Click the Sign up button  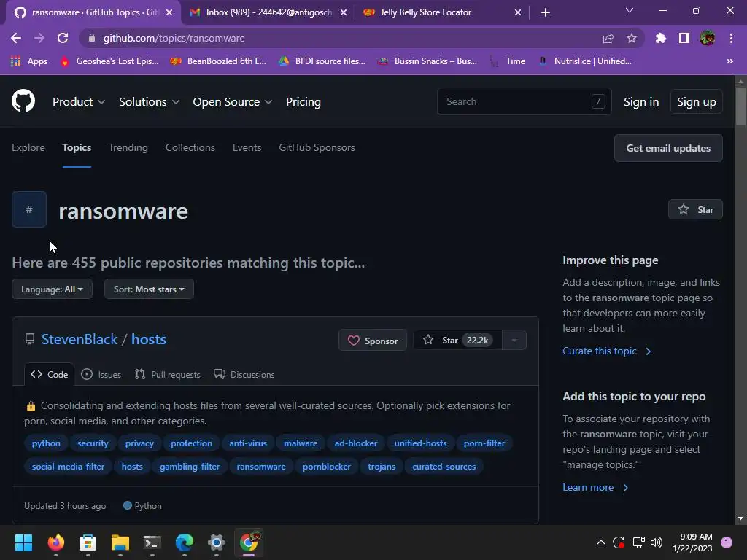click(x=696, y=101)
